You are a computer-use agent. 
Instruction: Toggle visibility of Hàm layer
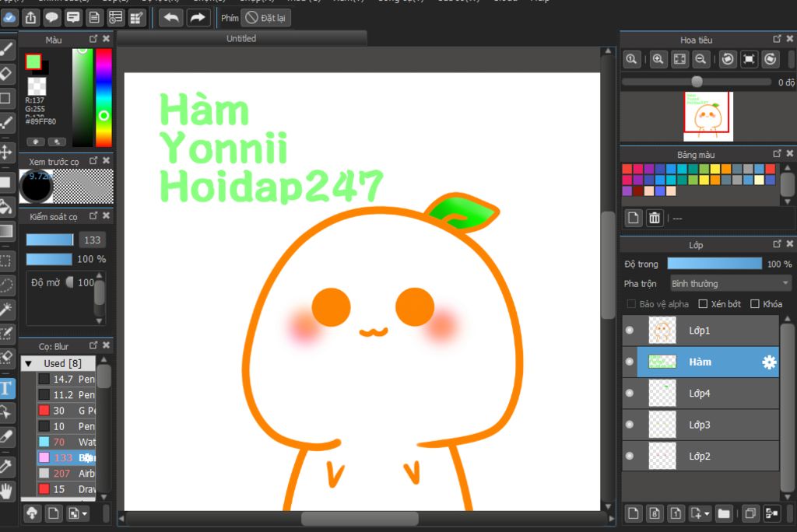(629, 362)
